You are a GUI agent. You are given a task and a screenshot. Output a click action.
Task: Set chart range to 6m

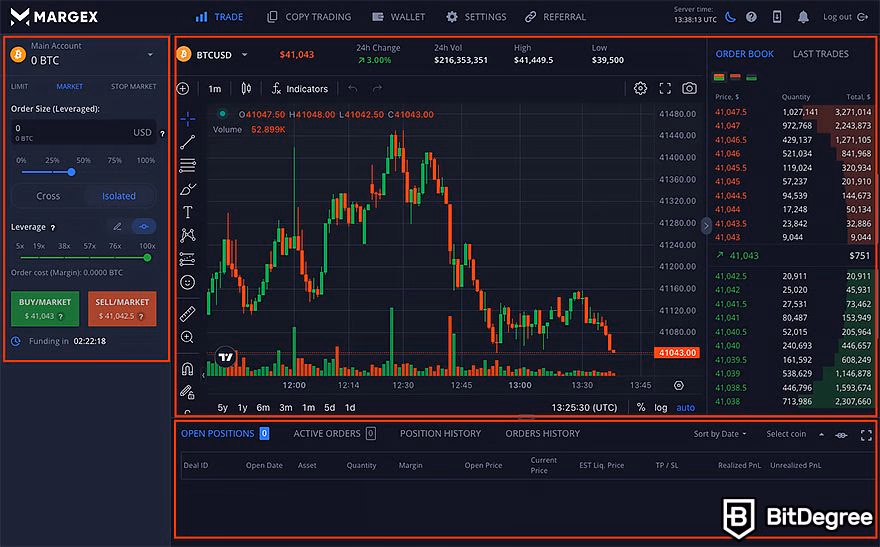pos(263,408)
